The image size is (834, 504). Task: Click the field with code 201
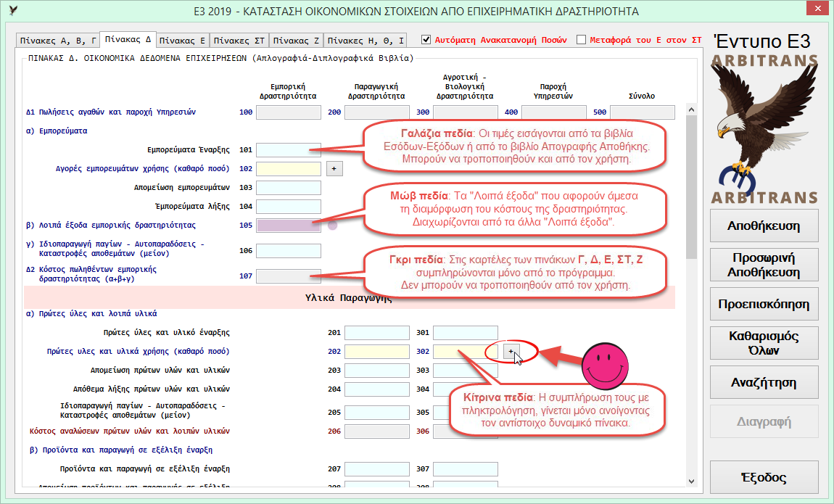pyautogui.click(x=377, y=333)
